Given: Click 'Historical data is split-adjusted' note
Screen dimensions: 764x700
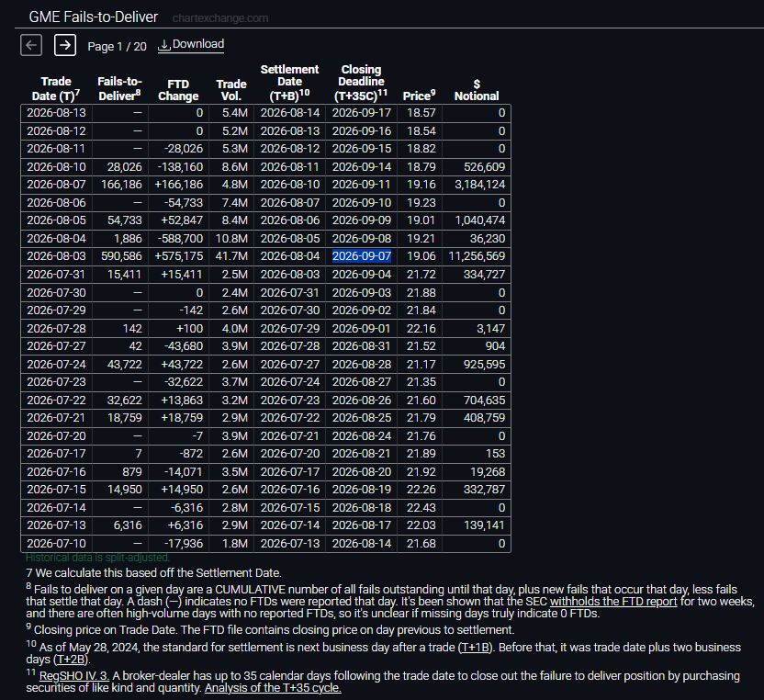Looking at the screenshot, I should click(x=97, y=558).
